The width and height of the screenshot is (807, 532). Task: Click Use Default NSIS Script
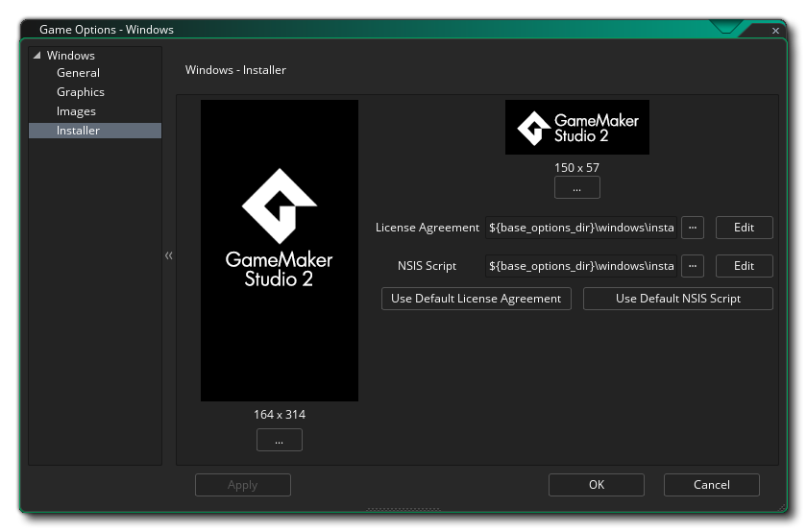point(678,299)
